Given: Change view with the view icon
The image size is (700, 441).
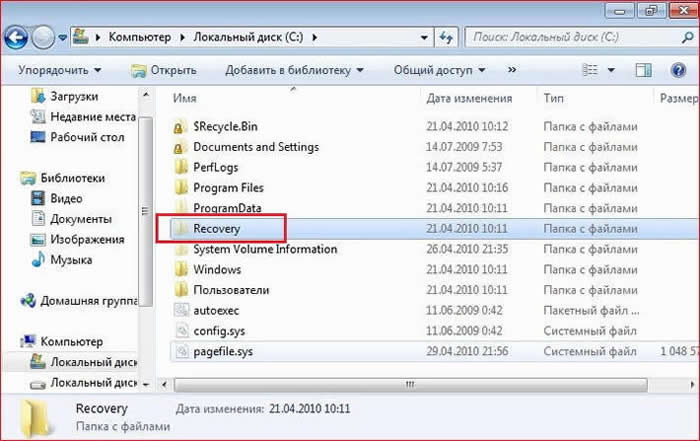Looking at the screenshot, I should coord(590,70).
